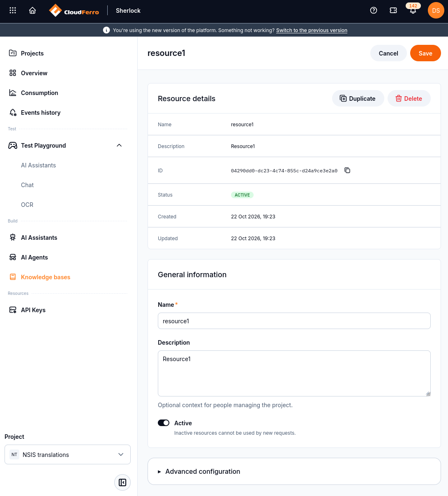The image size is (448, 496).
Task: Click into the Name input field
Action: [294, 321]
